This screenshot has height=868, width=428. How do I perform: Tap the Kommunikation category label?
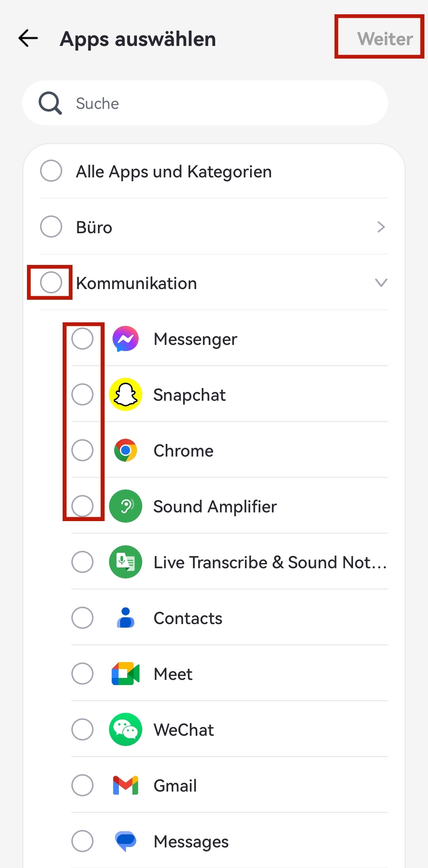click(136, 284)
